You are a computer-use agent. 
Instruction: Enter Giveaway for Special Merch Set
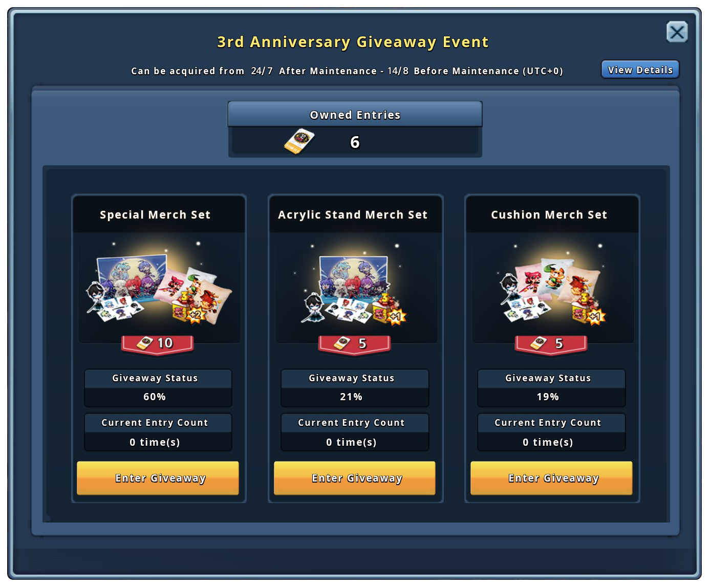click(x=158, y=478)
